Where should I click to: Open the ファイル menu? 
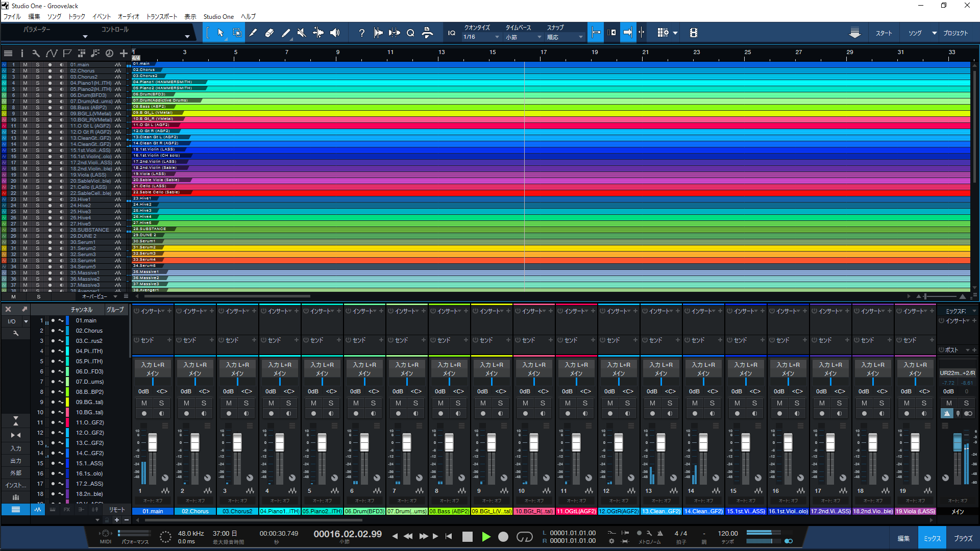coord(12,17)
